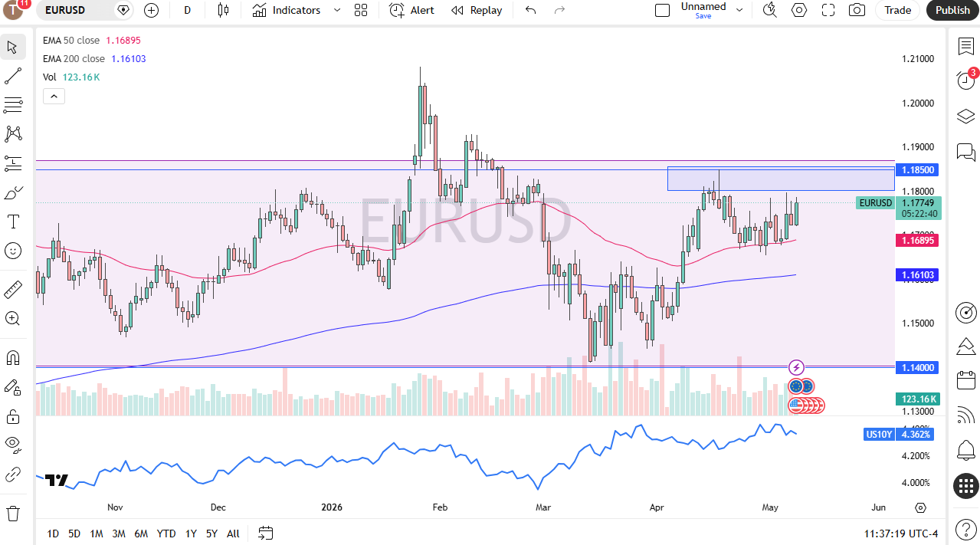980x545 pixels.
Task: Open timezone menu showing UTC-4
Action: coord(901,534)
